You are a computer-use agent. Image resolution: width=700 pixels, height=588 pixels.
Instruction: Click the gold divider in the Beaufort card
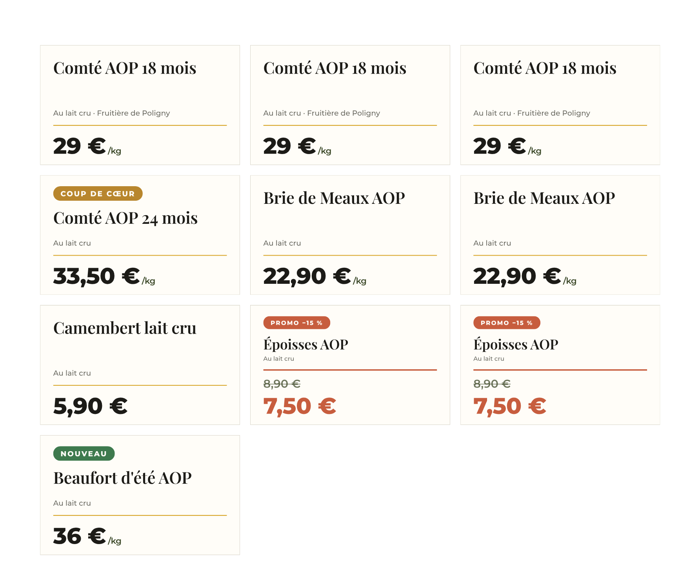click(x=140, y=515)
